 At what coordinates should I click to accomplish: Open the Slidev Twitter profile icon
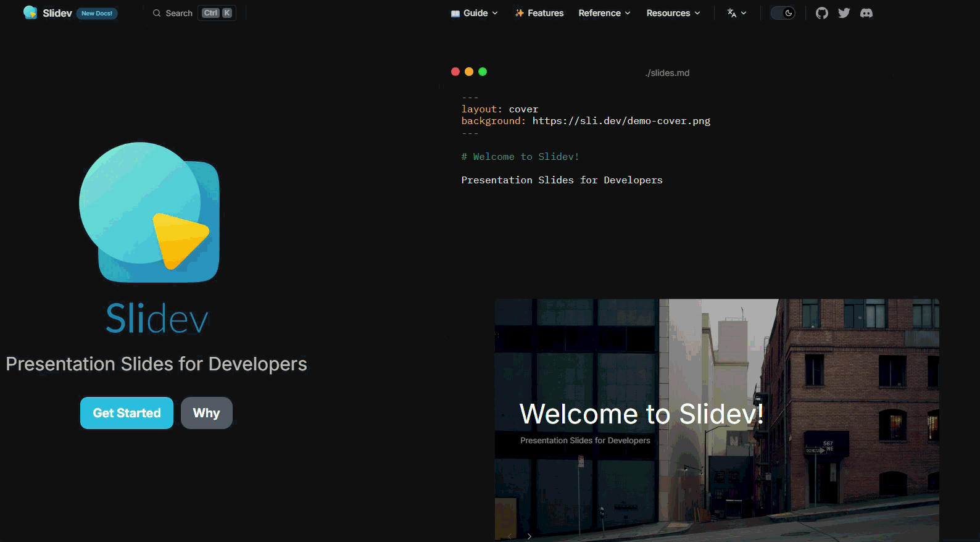(x=844, y=13)
